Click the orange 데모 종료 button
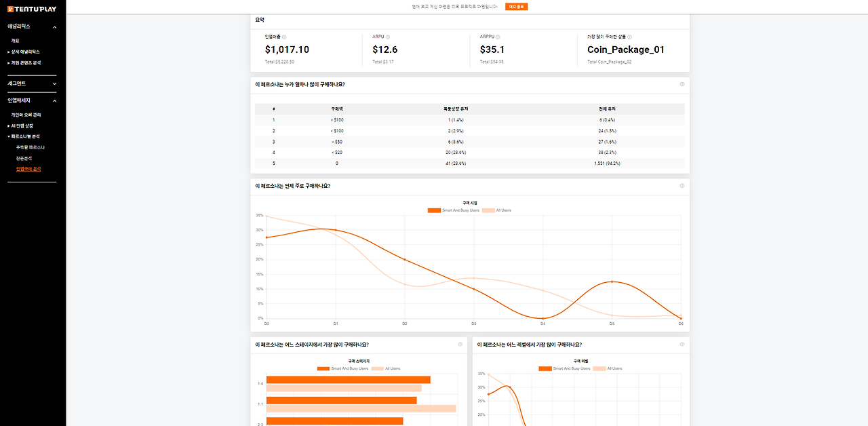 click(516, 6)
